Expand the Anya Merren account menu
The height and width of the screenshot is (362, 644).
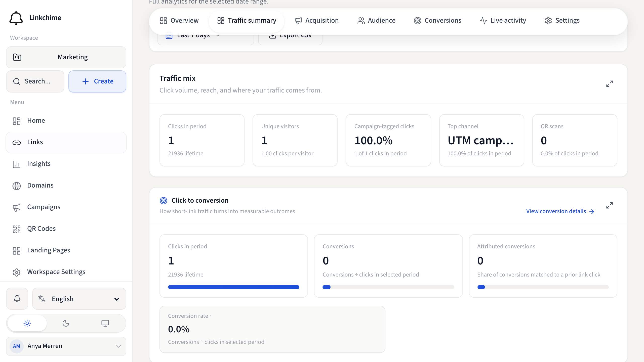point(66,346)
